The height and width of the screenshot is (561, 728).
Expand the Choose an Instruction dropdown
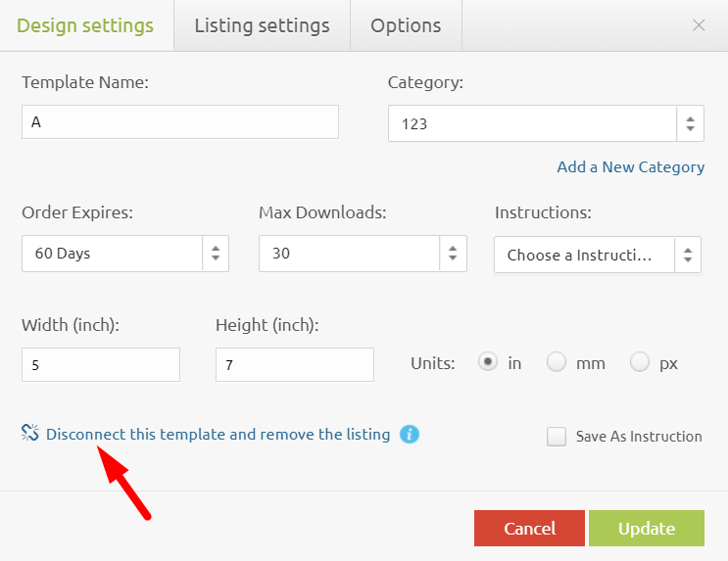pos(597,255)
